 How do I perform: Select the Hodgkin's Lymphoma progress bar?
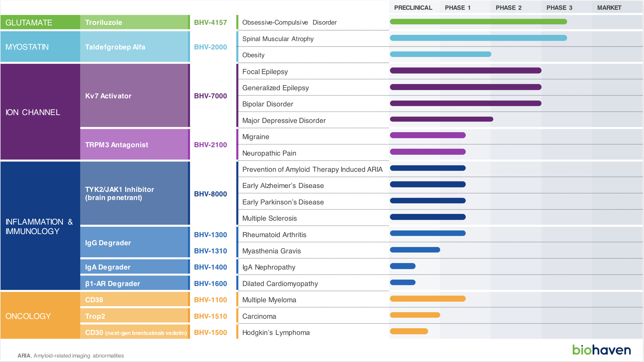[x=409, y=331]
